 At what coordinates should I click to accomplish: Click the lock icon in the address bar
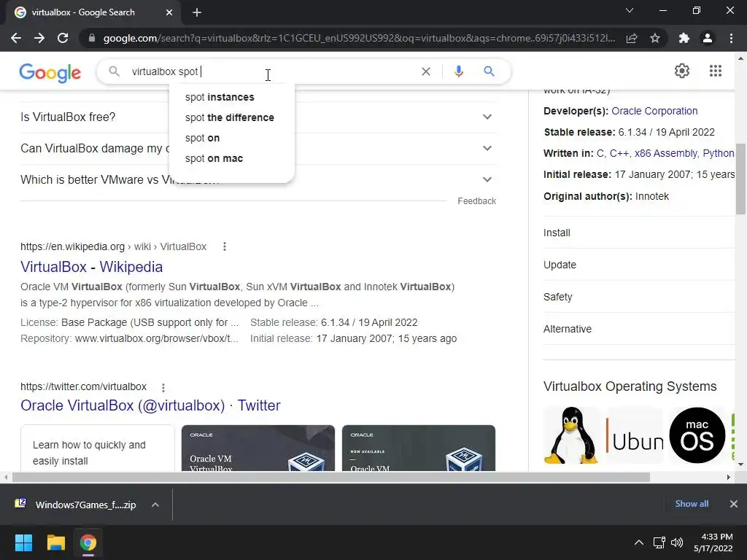(92, 38)
